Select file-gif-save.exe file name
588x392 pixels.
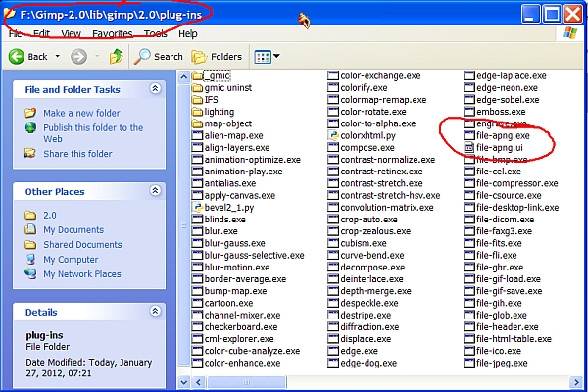510,291
